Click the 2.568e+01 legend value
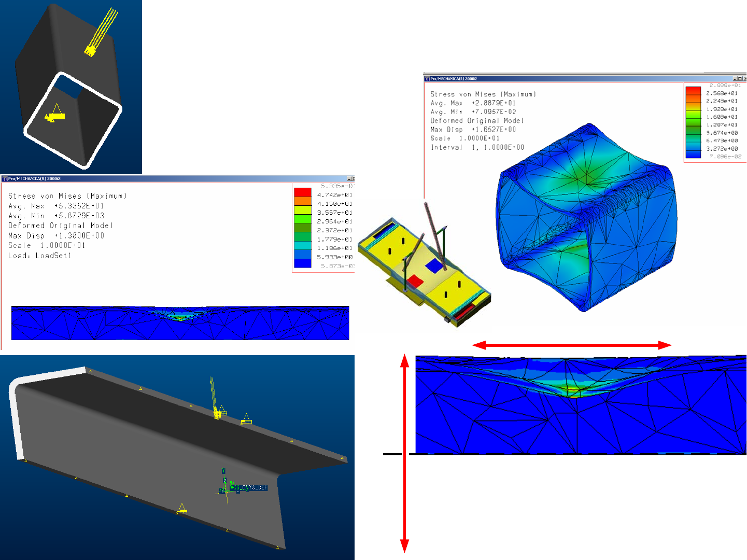 (722, 93)
